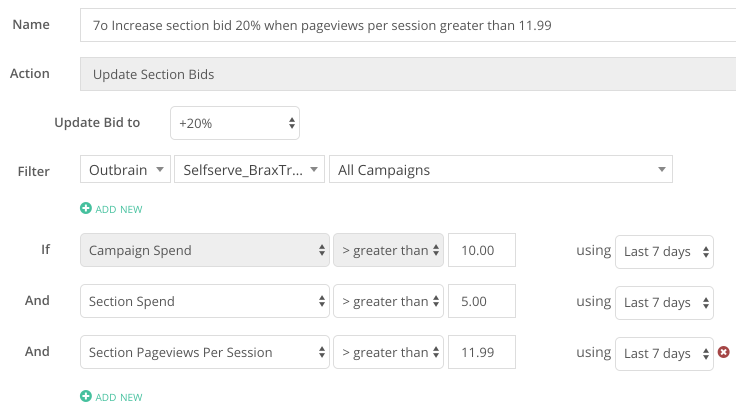Screen dimensions: 736x409
Task: Remove the Pageviews Per Session condition
Action: pyautogui.click(x=724, y=352)
